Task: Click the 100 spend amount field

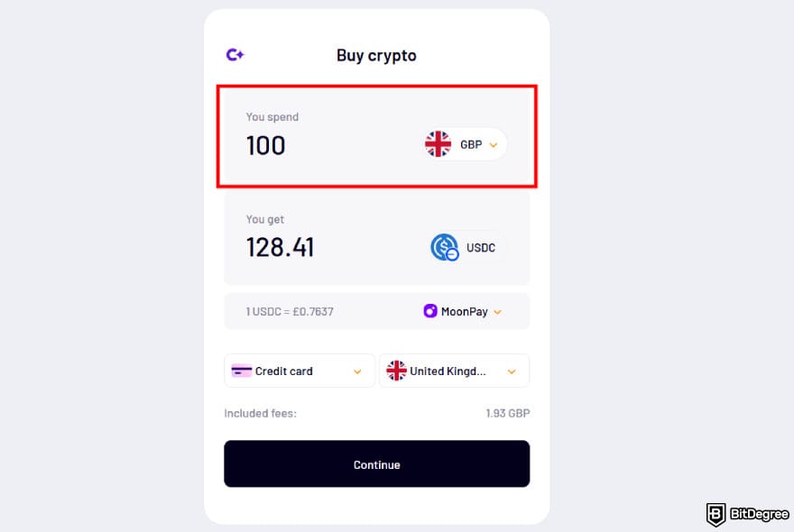Action: tap(265, 144)
